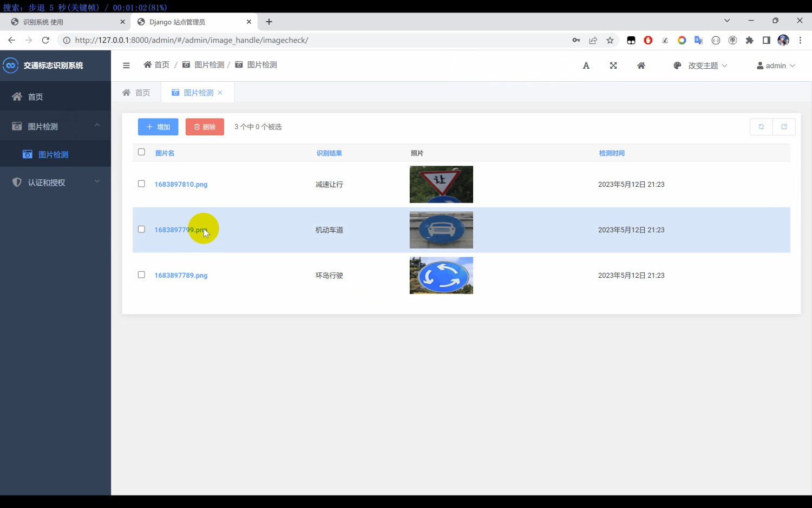The width and height of the screenshot is (812, 508).
Task: Open the 1683897799.png record link
Action: 181,230
